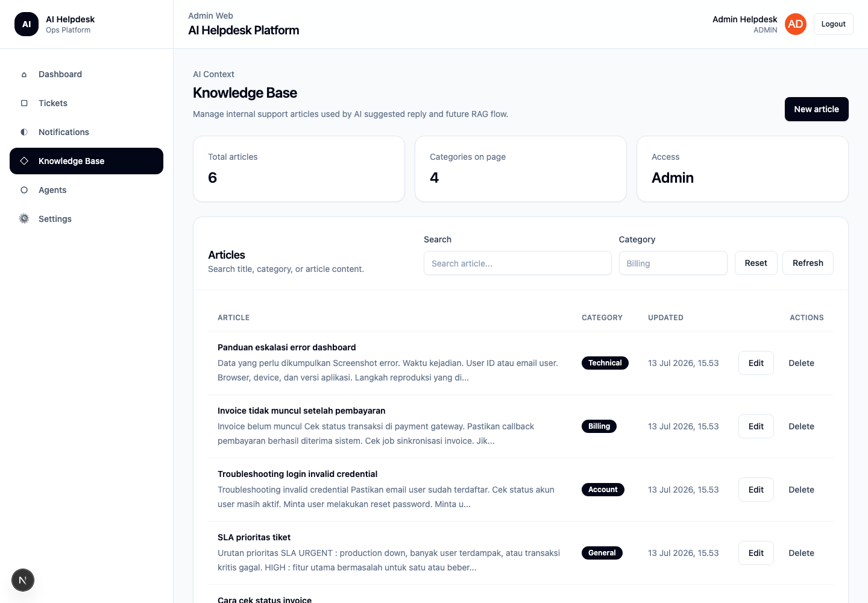Open Dashboard in the sidebar
This screenshot has height=603, width=868.
[x=86, y=74]
